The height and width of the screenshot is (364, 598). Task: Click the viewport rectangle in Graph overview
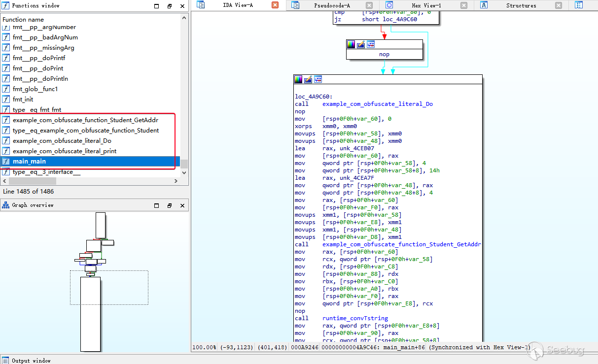109,288
